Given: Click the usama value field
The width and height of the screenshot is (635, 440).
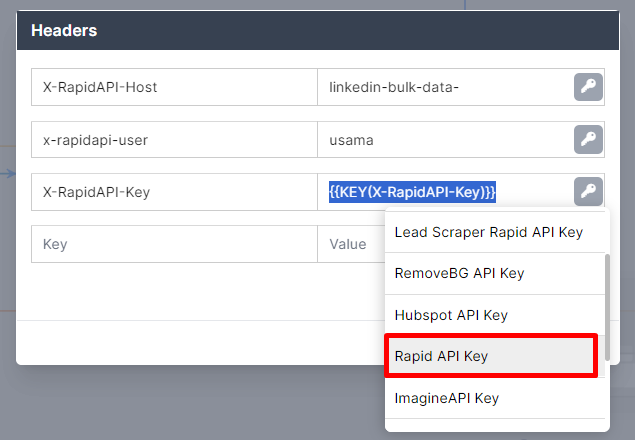Looking at the screenshot, I should point(445,140).
